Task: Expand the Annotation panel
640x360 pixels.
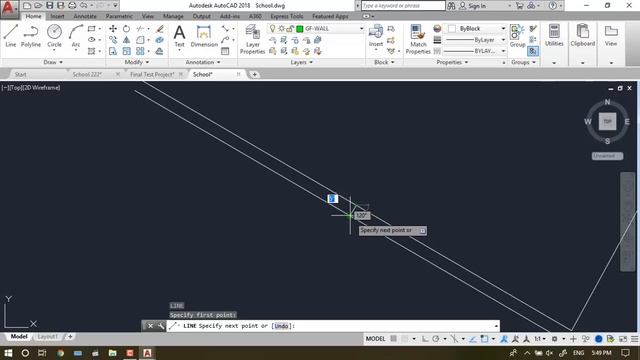Action: (203, 62)
